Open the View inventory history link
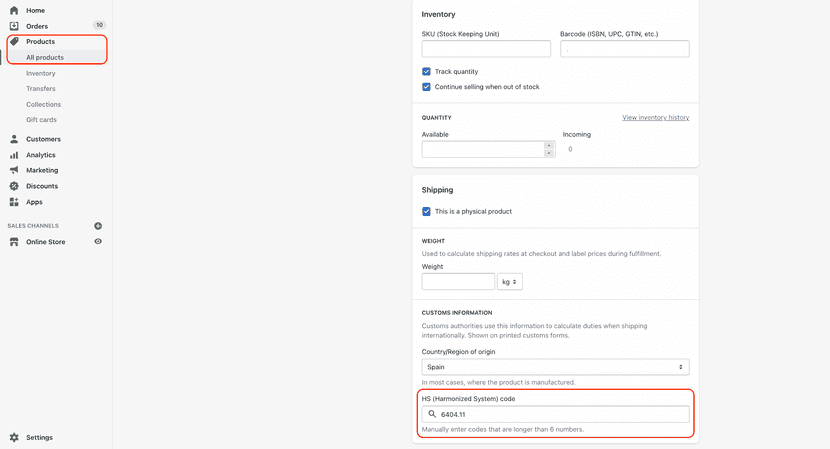Viewport: 830px width, 449px height. coord(655,118)
